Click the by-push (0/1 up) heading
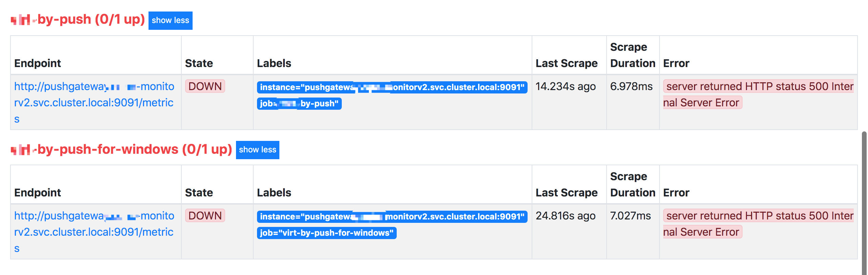This screenshot has width=868, height=275. 78,19
